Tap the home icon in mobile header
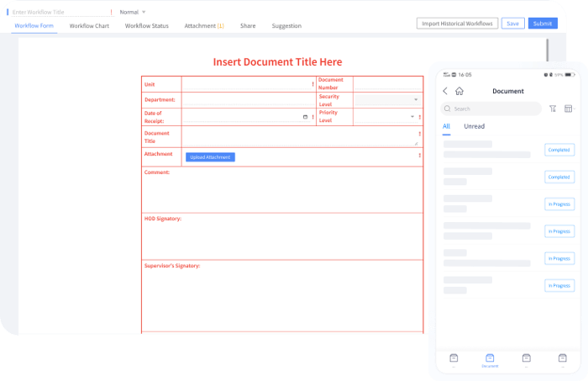 [x=459, y=91]
